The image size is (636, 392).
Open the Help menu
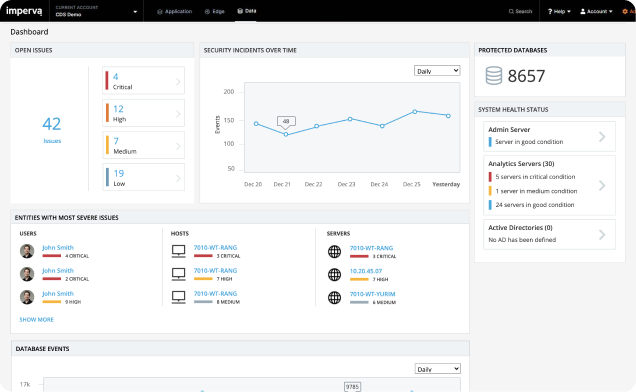(x=559, y=11)
